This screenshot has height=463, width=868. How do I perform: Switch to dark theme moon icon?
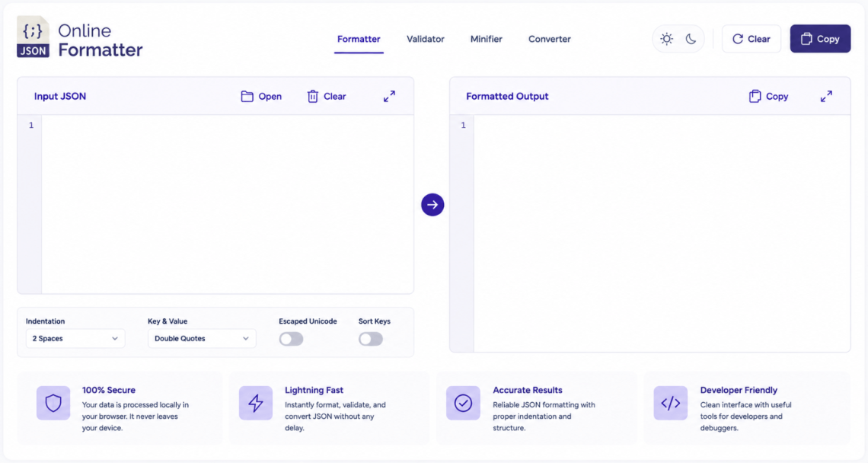(691, 39)
